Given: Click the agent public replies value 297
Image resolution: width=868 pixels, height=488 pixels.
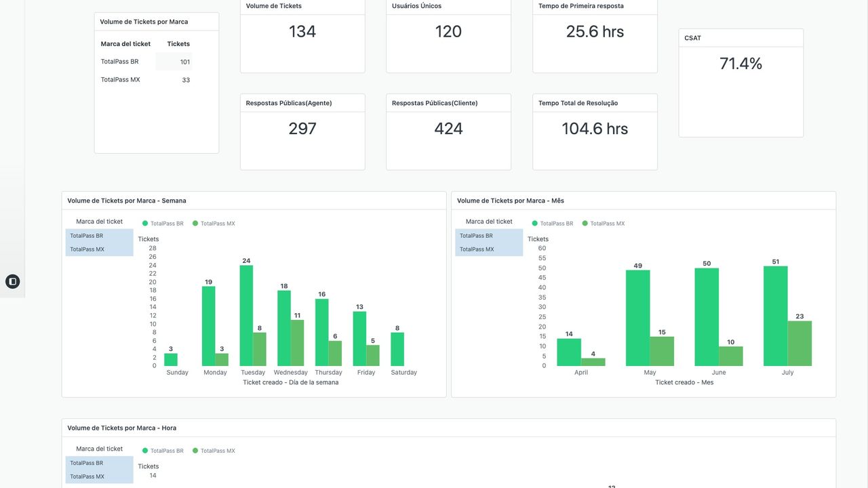Looking at the screenshot, I should click(x=302, y=129).
